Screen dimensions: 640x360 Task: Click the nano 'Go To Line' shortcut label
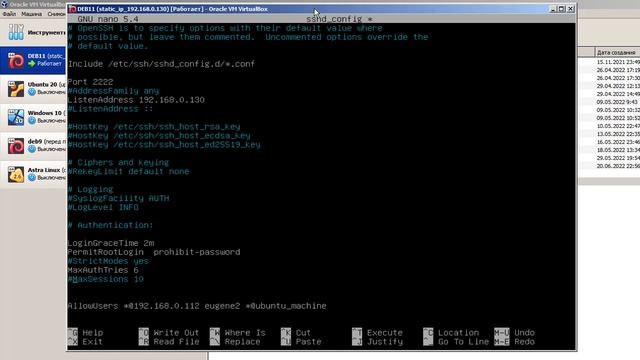coord(463,342)
